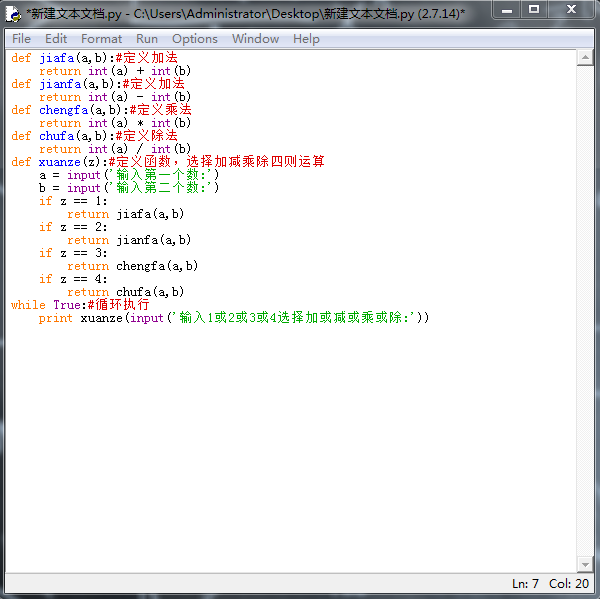Click the 'return jianfa(a,b)' line

129,240
